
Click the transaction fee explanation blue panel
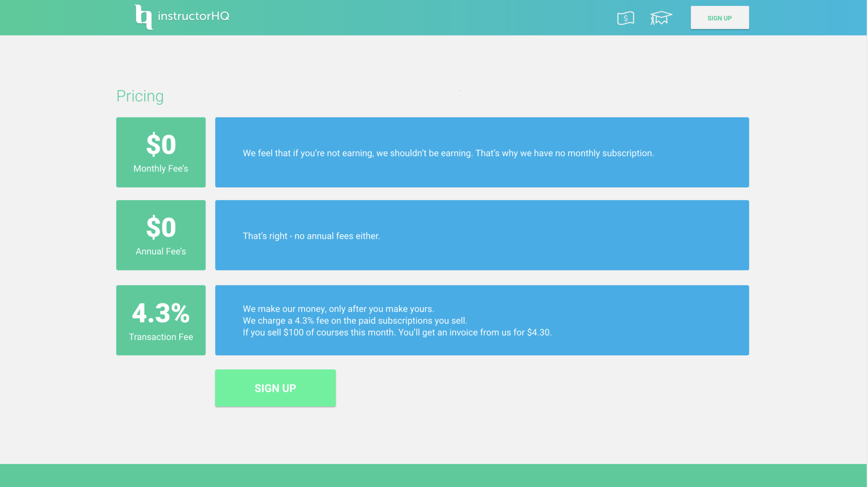[x=482, y=320]
